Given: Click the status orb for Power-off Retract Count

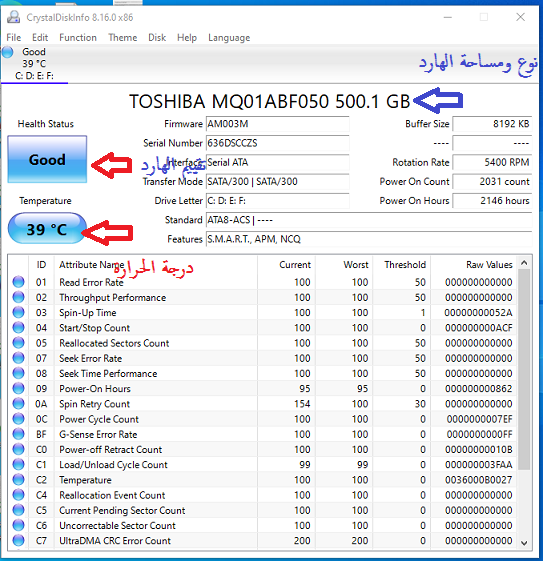Looking at the screenshot, I should (18, 449).
